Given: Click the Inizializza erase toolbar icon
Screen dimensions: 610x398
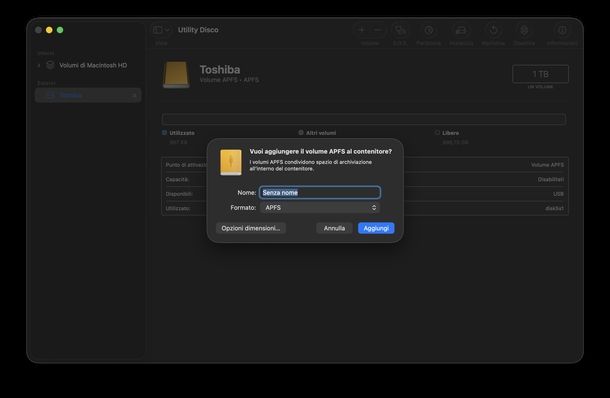Looking at the screenshot, I should coord(461,30).
